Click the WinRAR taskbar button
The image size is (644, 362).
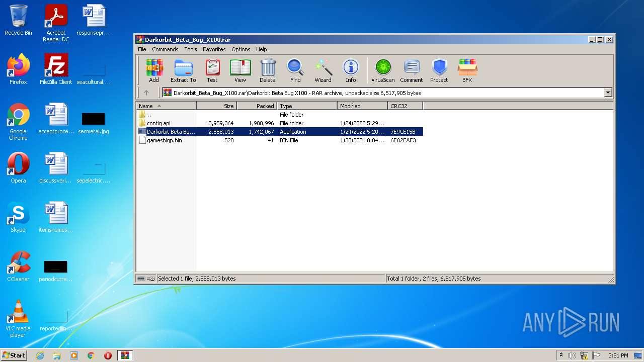click(x=125, y=355)
